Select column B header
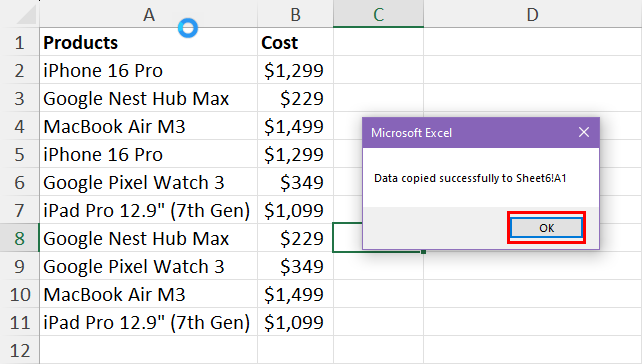The width and height of the screenshot is (642, 364). coord(295,15)
